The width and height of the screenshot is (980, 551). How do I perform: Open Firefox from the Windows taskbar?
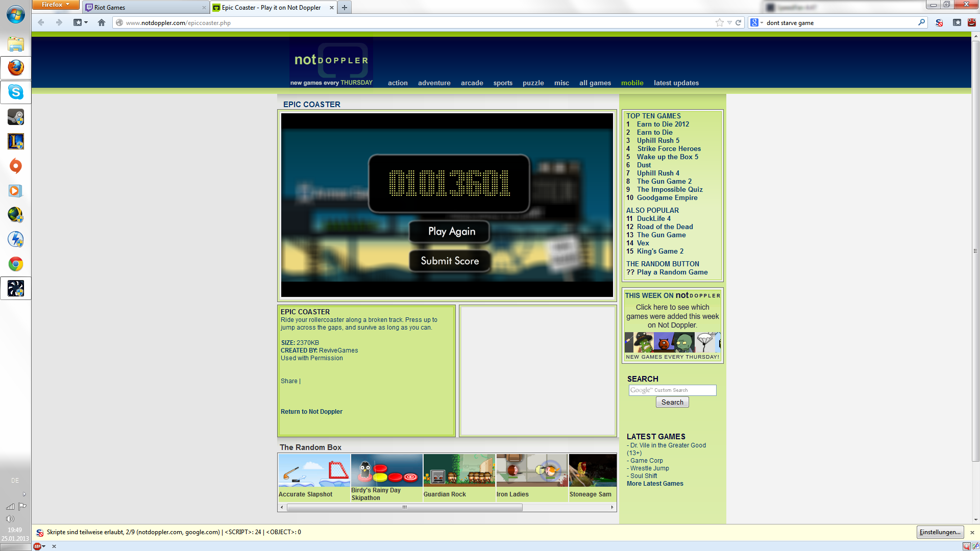[x=16, y=68]
